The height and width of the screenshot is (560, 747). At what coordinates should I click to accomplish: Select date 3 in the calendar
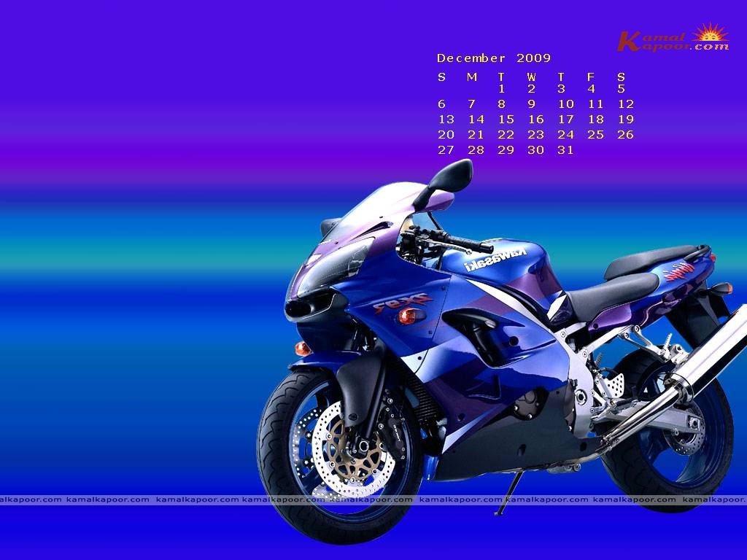[x=561, y=88]
